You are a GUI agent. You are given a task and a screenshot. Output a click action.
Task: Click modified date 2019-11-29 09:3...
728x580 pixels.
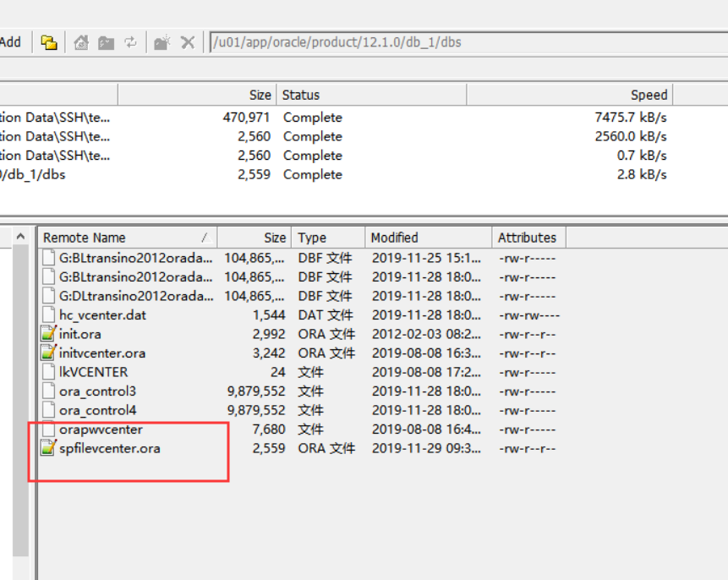[x=426, y=448]
